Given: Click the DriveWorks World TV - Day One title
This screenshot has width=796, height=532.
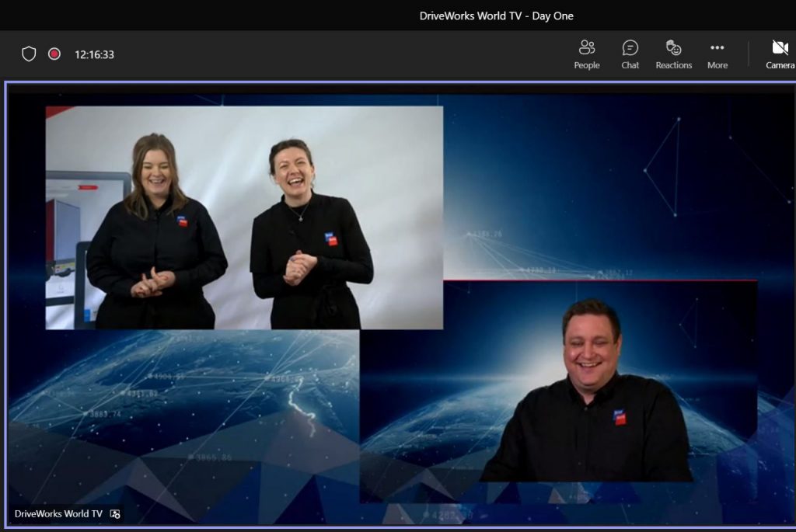Looking at the screenshot, I should coord(497,16).
